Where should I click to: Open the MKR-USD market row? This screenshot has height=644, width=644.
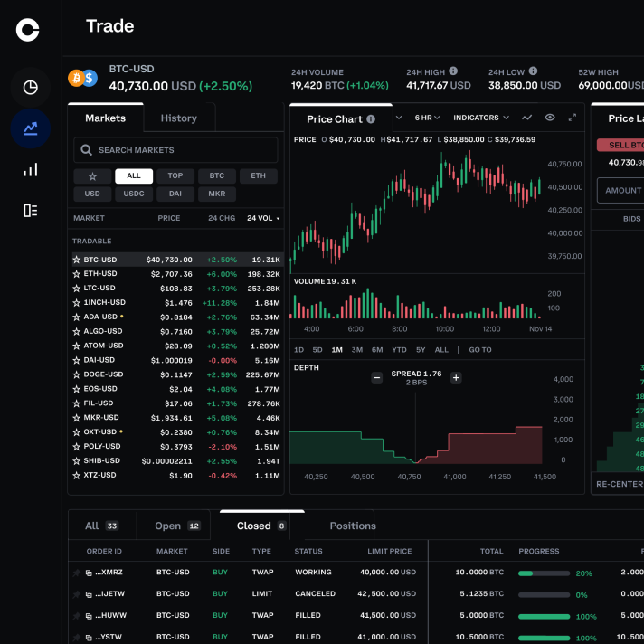177,418
